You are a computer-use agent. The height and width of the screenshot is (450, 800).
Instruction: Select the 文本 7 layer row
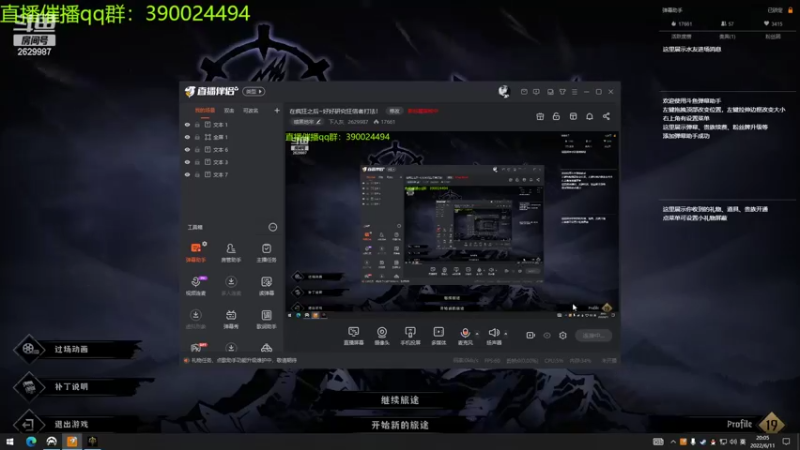(x=232, y=174)
